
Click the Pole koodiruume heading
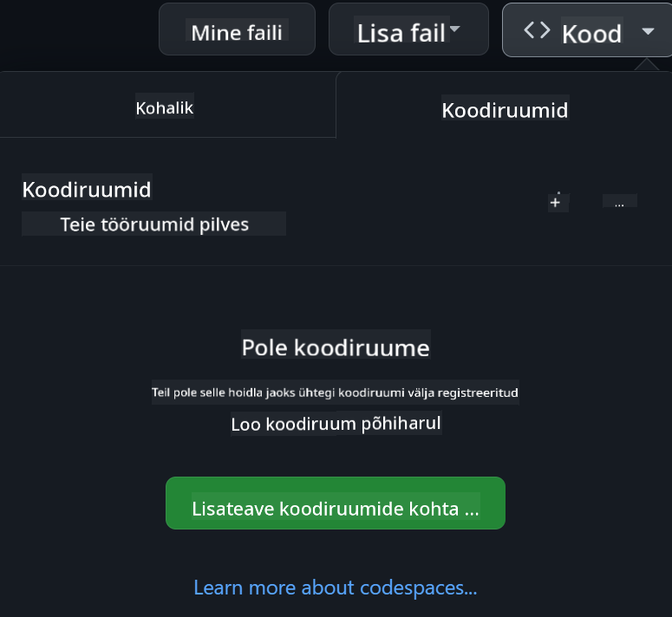tap(336, 347)
